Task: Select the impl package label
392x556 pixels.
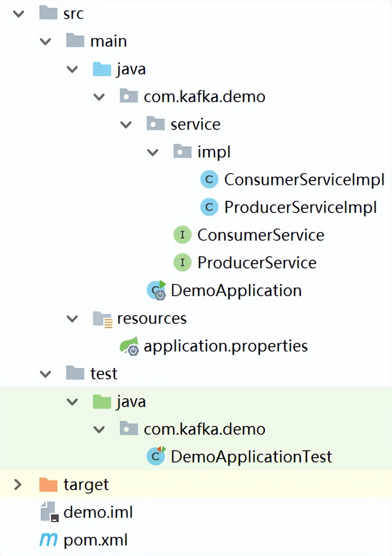Action: 214,152
